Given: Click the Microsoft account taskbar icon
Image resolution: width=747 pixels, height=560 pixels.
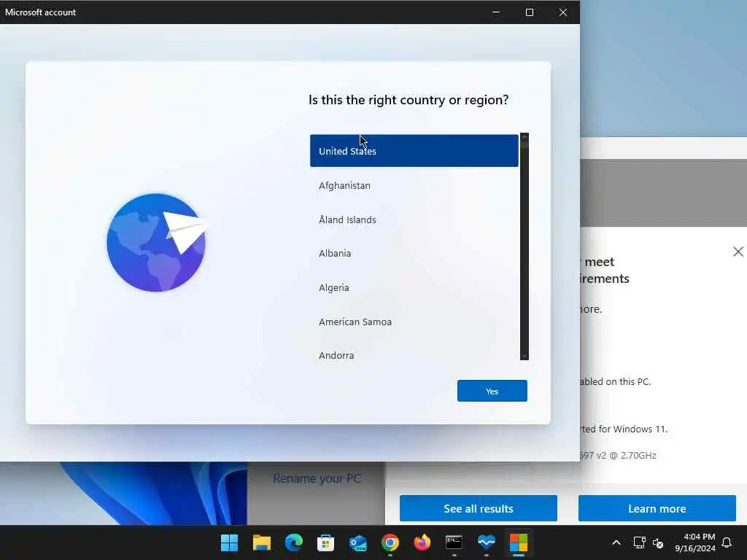Looking at the screenshot, I should [519, 542].
